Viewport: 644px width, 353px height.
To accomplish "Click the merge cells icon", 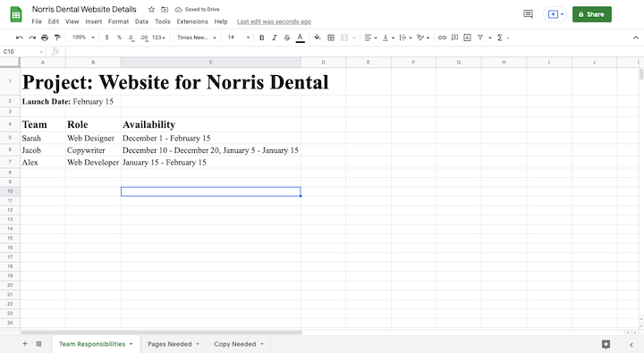I will tap(344, 38).
